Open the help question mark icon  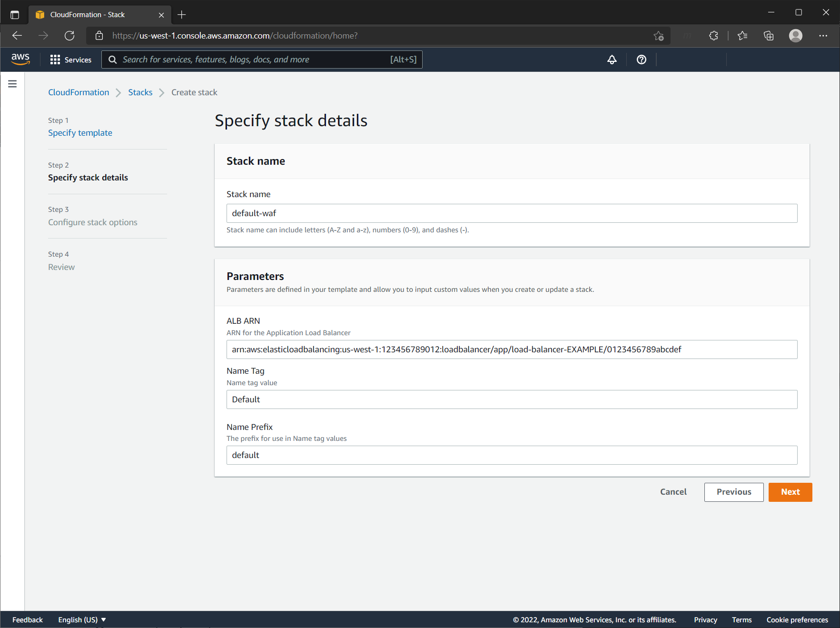[641, 60]
